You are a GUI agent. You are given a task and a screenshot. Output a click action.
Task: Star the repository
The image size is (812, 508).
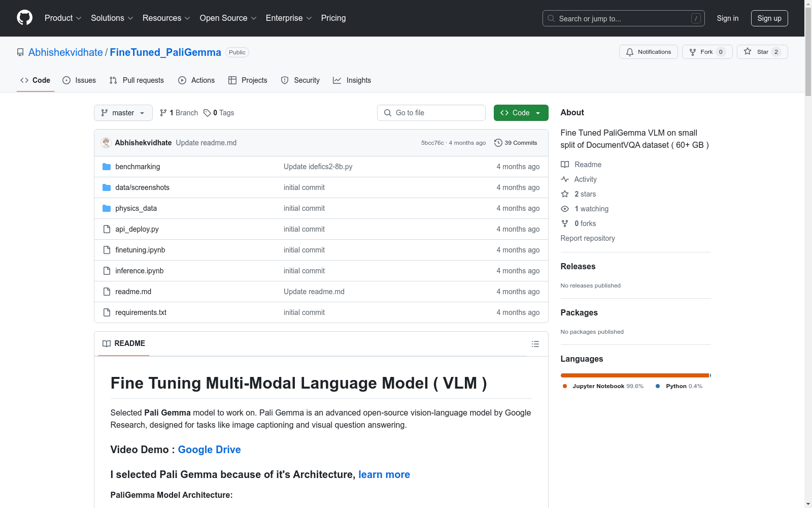[762, 52]
